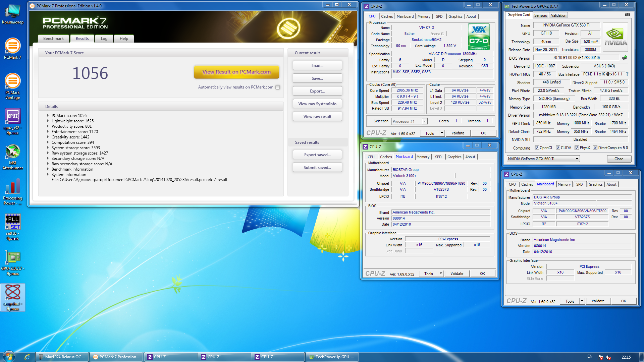Toggle the DirectCompute 5.0 checkbox
The width and height of the screenshot is (644, 362).
pyautogui.click(x=595, y=148)
